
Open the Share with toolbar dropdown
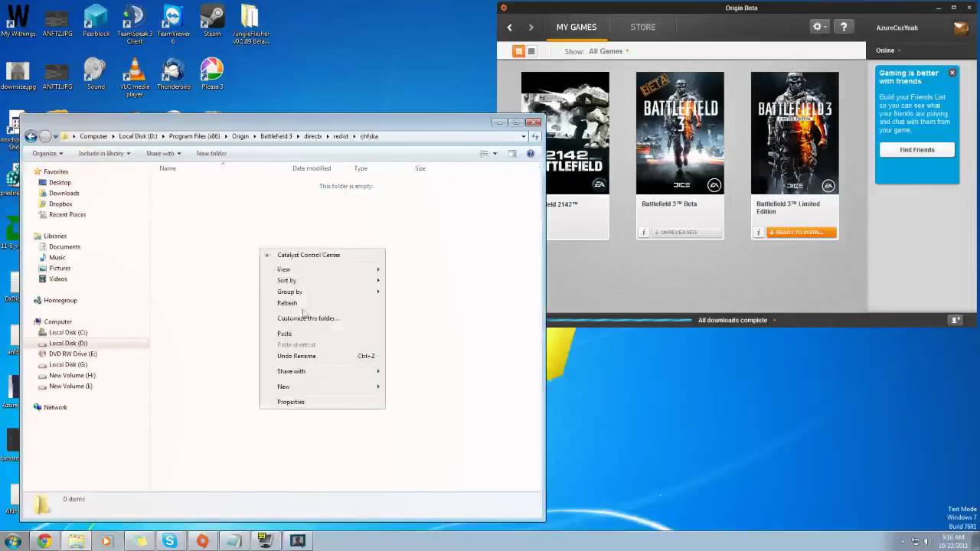pyautogui.click(x=163, y=153)
